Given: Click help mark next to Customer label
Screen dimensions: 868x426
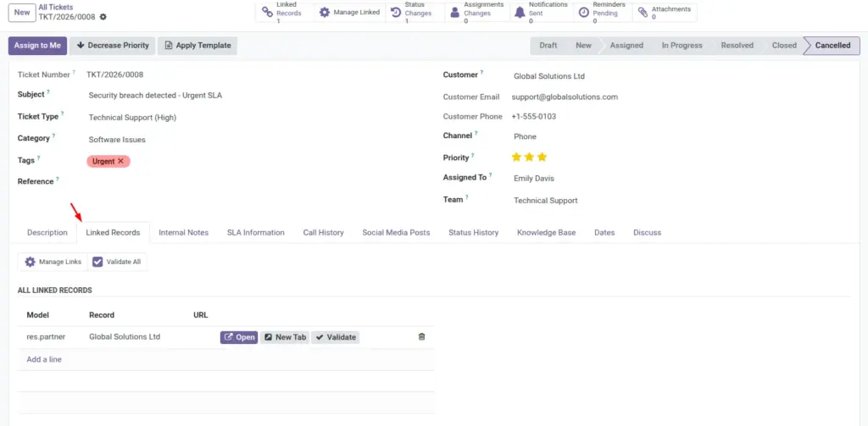Looking at the screenshot, I should (x=481, y=72).
